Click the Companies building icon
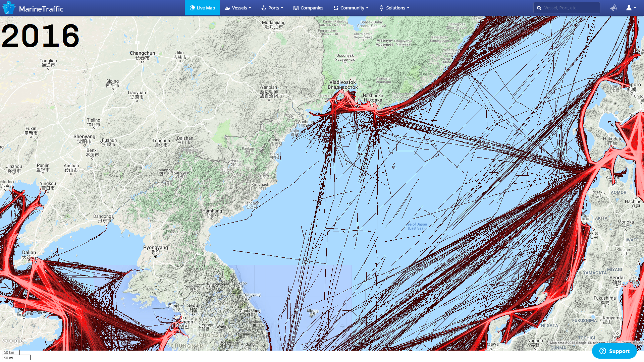Image resolution: width=644 pixels, height=362 pixels. pyautogui.click(x=296, y=8)
